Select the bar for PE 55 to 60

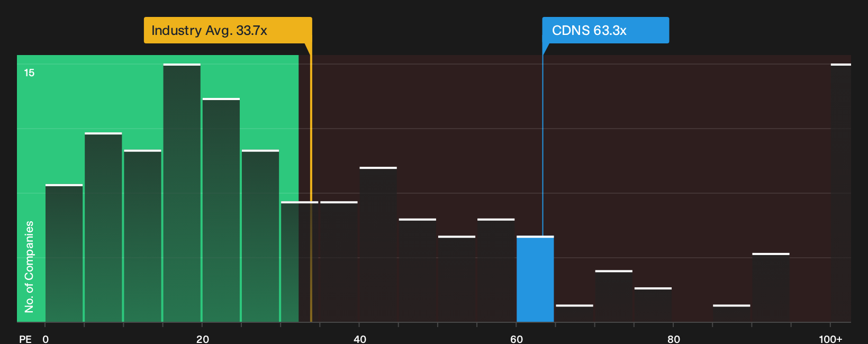coord(496,270)
